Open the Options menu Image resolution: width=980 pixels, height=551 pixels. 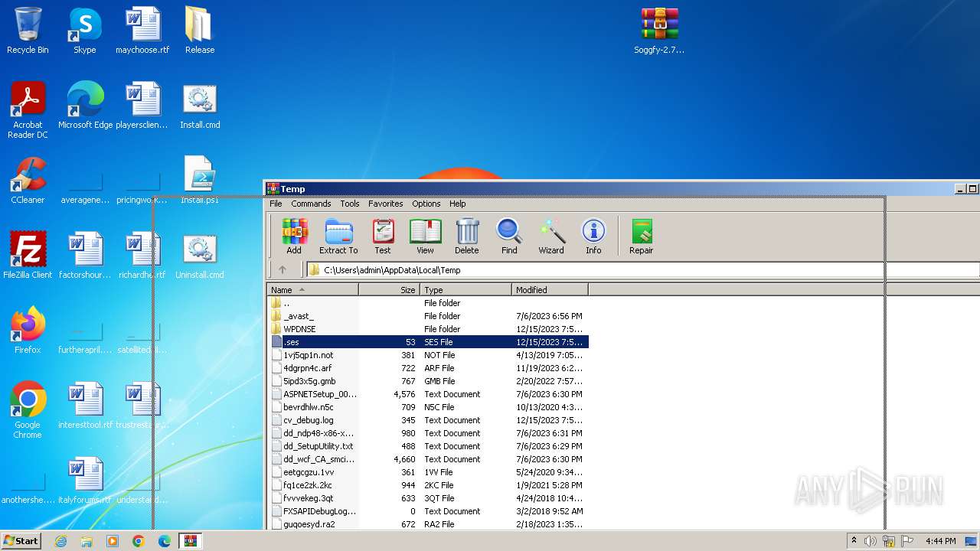pyautogui.click(x=426, y=204)
